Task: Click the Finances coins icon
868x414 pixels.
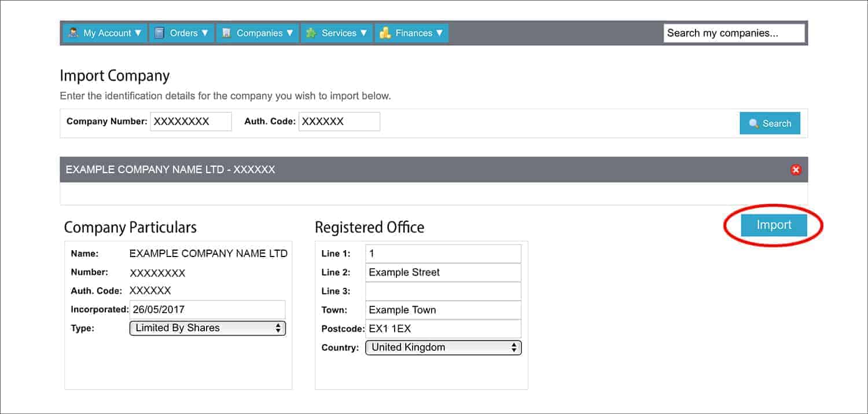Action: tap(385, 33)
